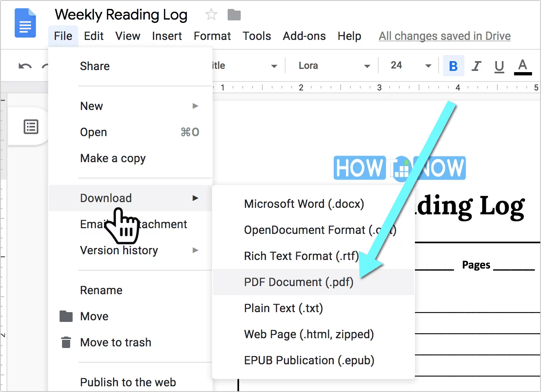Download as Rich Text Format (.rtf)
The height and width of the screenshot is (392, 541).
click(x=313, y=256)
